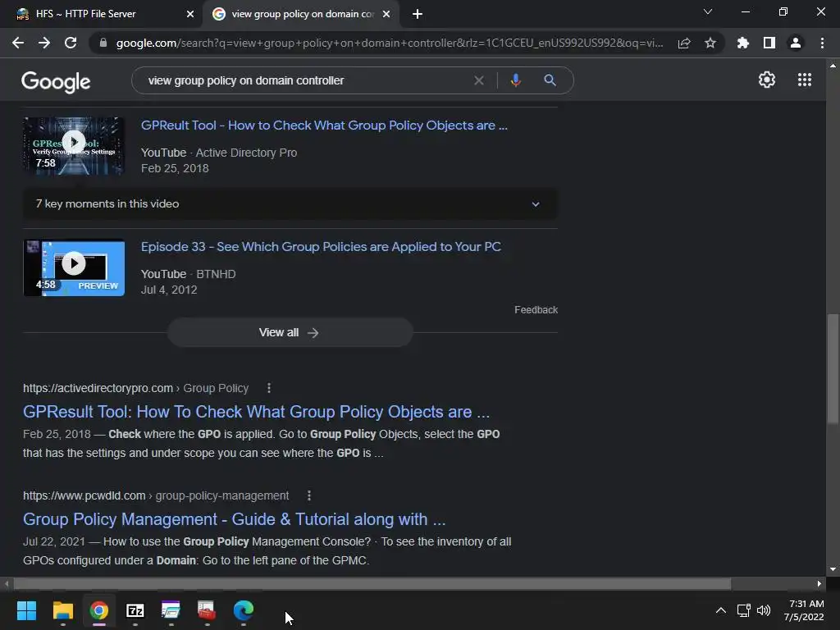This screenshot has height=630, width=840.
Task: Click https://activedirectorypro.com breadcrumb text
Action: pyautogui.click(x=98, y=388)
